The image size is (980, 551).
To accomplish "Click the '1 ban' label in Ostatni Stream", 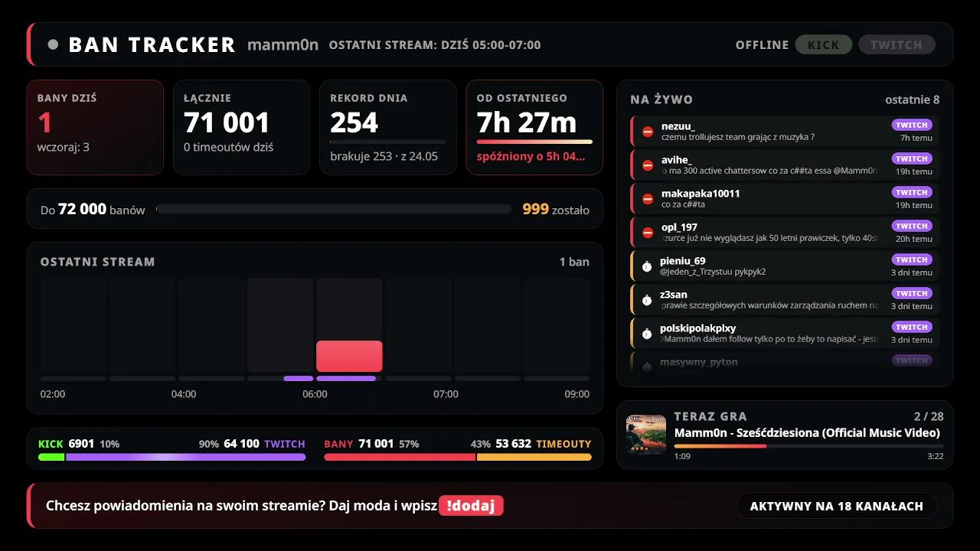I will 574,262.
